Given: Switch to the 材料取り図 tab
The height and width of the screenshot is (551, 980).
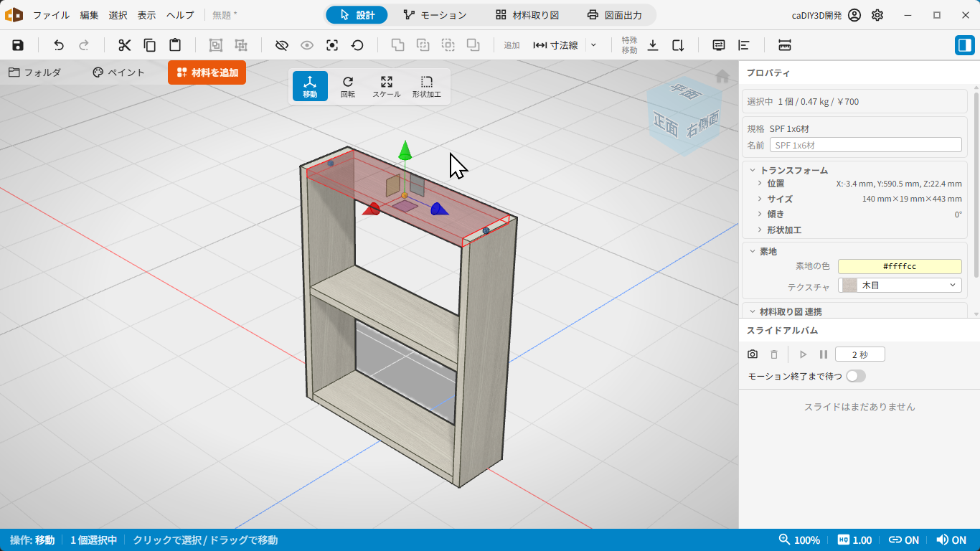Looking at the screenshot, I should coord(527,15).
